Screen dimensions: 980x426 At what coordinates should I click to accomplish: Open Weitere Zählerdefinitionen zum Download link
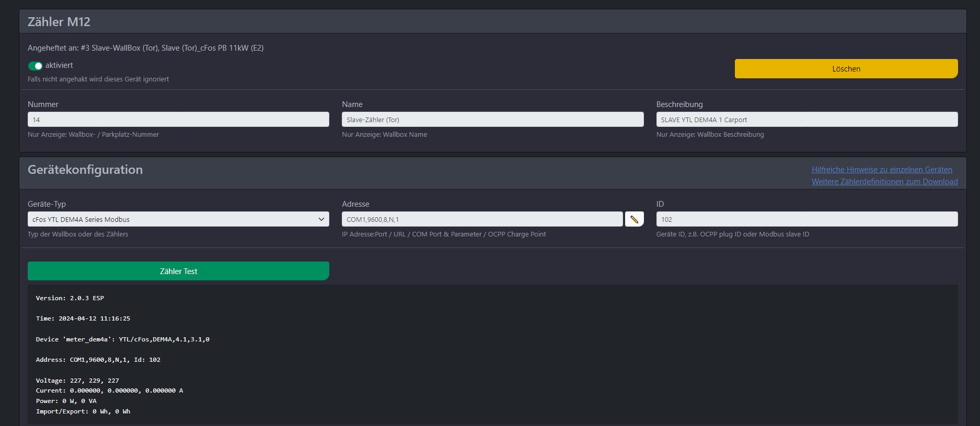[x=885, y=182]
